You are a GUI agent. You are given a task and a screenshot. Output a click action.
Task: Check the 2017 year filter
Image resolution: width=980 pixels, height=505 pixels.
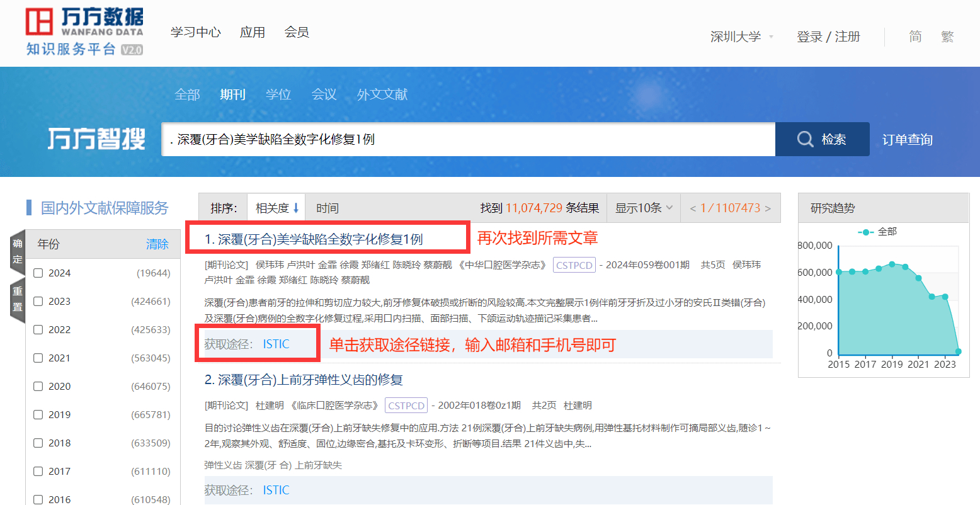(38, 471)
